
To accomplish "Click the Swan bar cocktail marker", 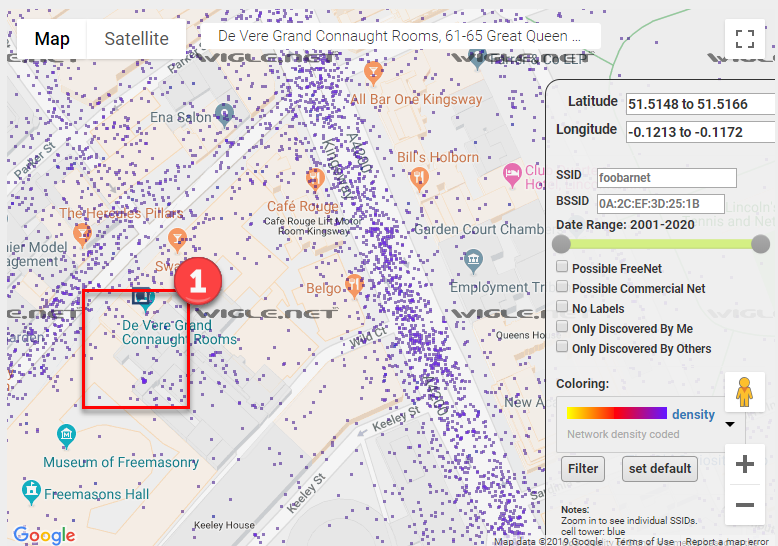I will (x=177, y=240).
